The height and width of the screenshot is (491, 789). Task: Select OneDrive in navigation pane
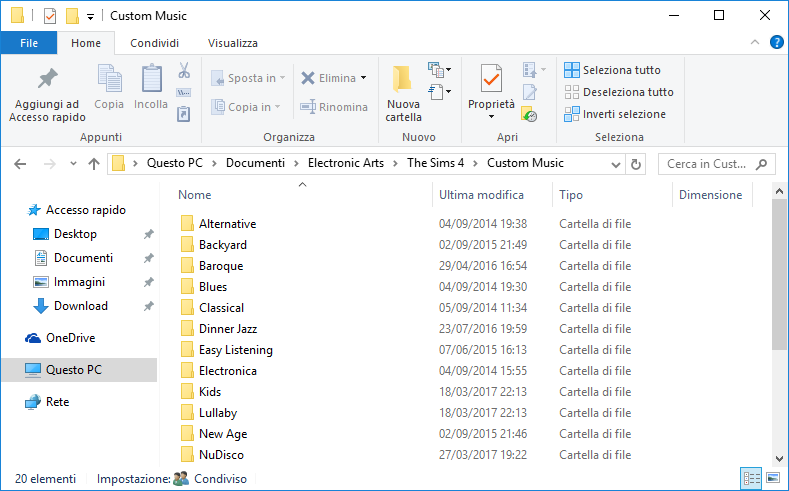coord(70,338)
